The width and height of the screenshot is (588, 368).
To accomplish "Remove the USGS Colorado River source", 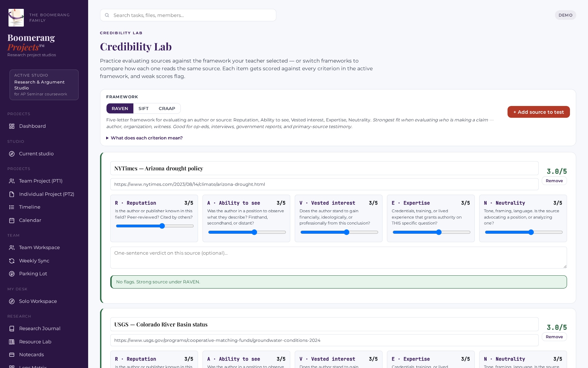I will 554,337.
